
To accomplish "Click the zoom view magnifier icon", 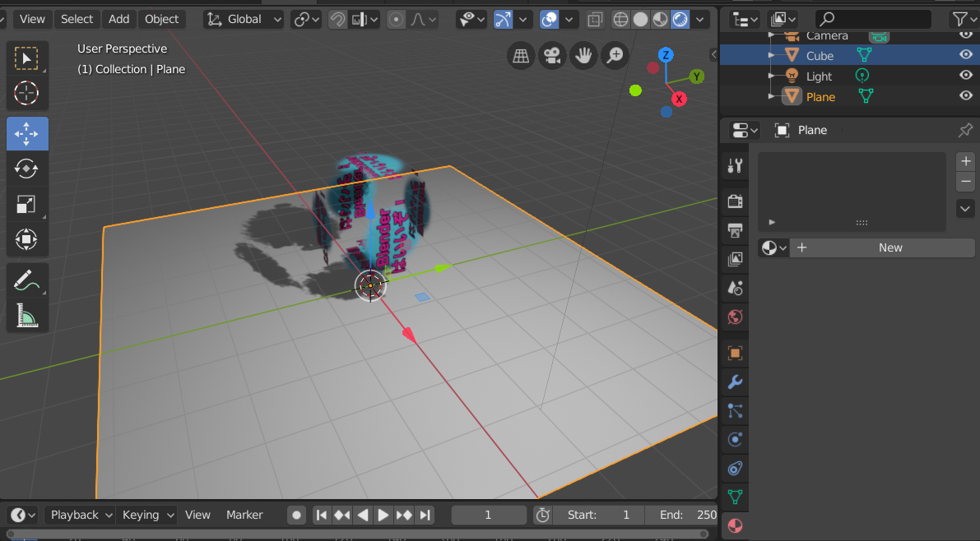I will point(615,56).
